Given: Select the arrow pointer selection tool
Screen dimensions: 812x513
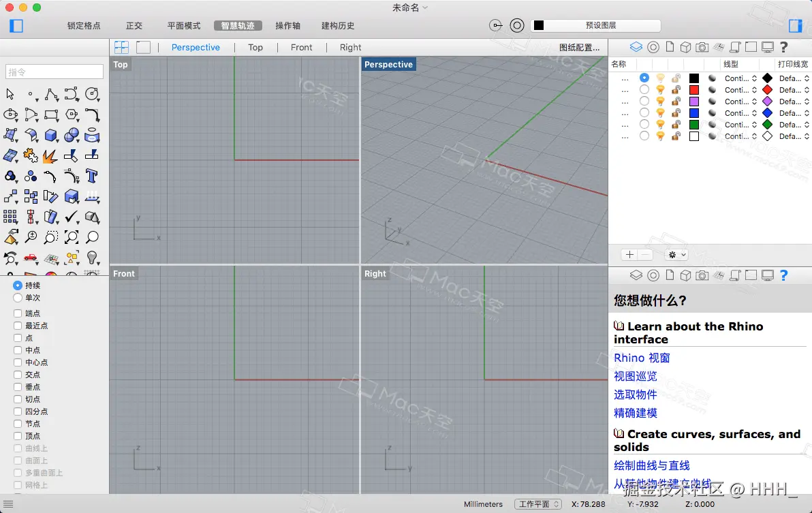Looking at the screenshot, I should click(x=10, y=94).
